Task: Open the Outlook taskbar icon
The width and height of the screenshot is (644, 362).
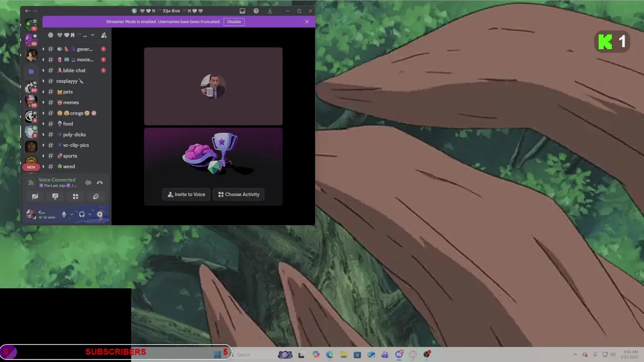Action: pyautogui.click(x=371, y=354)
